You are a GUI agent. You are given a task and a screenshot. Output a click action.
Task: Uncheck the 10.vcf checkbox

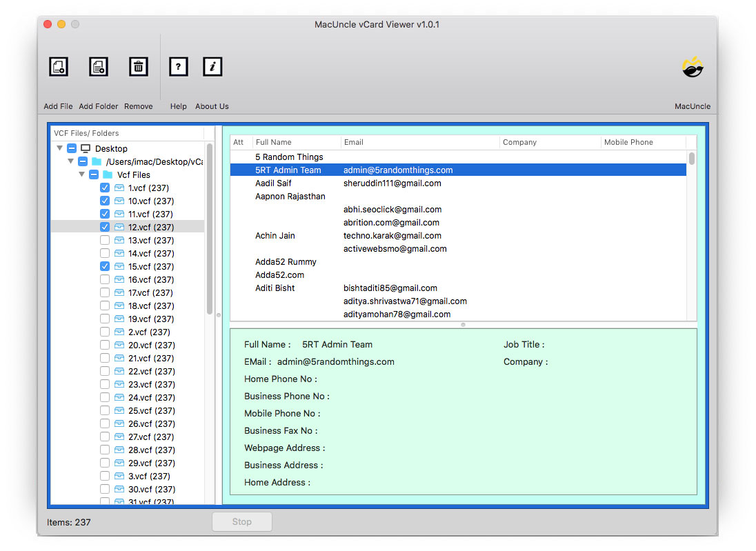click(x=105, y=201)
